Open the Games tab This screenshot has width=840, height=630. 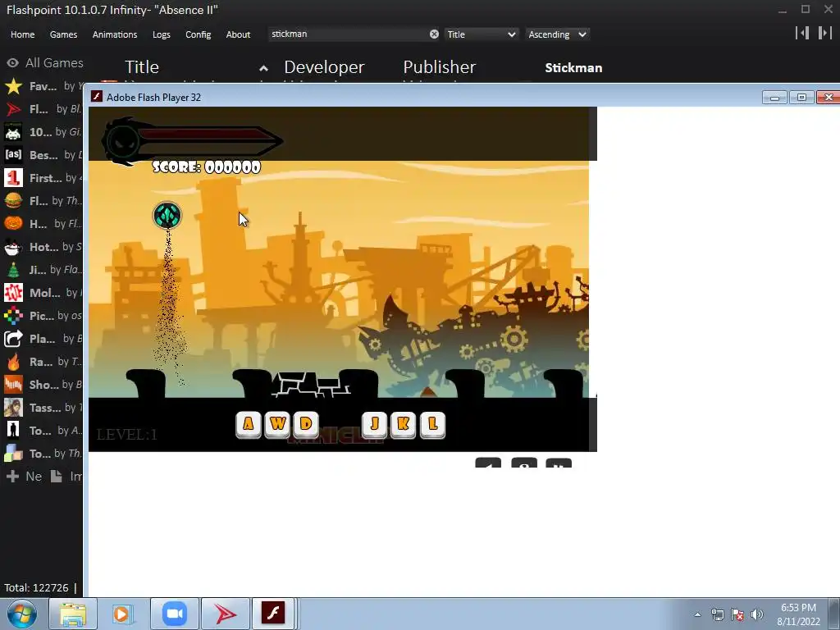coord(63,34)
